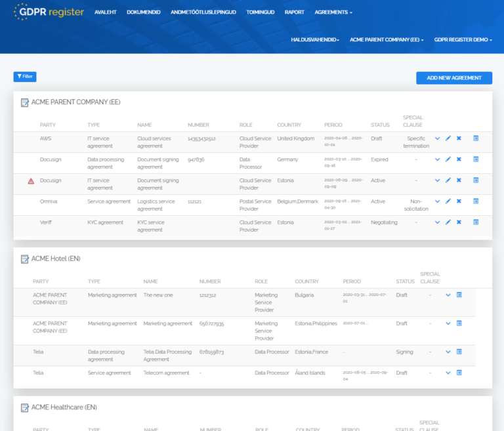This screenshot has height=431, width=504.
Task: Go to the Dokumendid menu item
Action: click(144, 12)
